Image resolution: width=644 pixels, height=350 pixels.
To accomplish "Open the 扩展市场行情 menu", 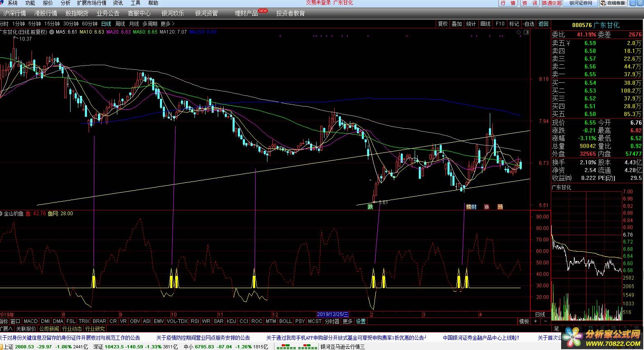I will coord(91,3).
